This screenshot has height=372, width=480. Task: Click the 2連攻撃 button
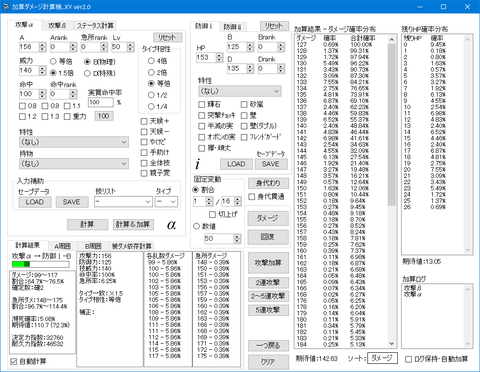268,283
